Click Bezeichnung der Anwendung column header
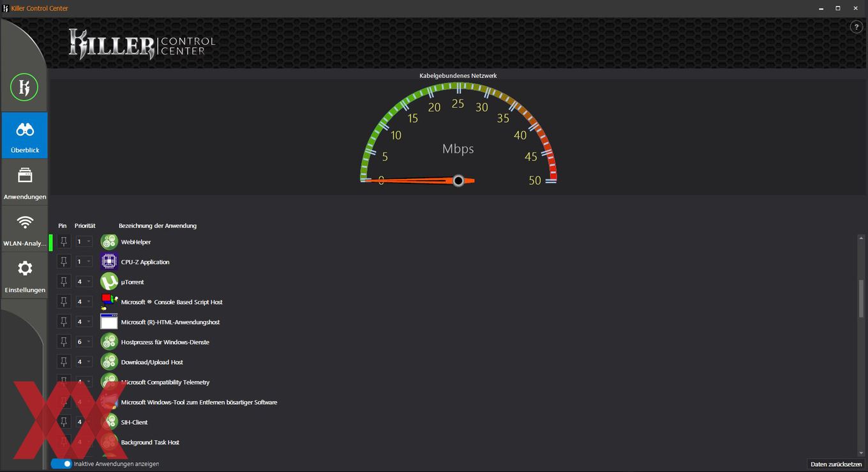The image size is (868, 472). coord(158,225)
